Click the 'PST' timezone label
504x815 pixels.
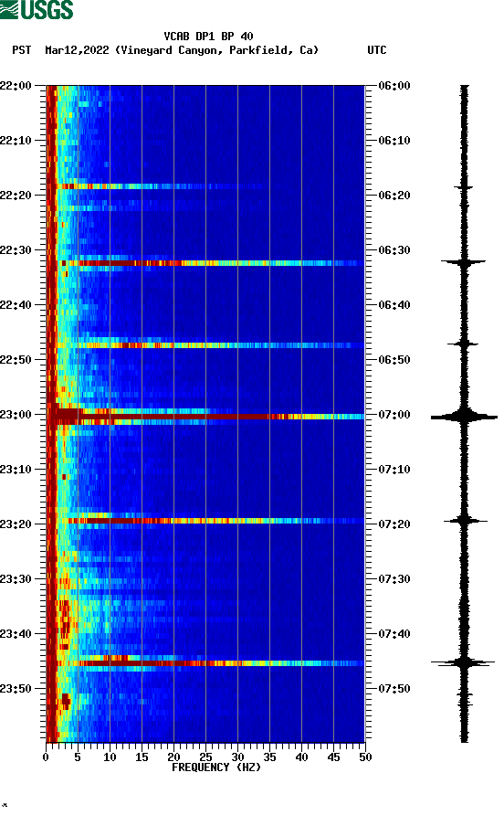22,50
